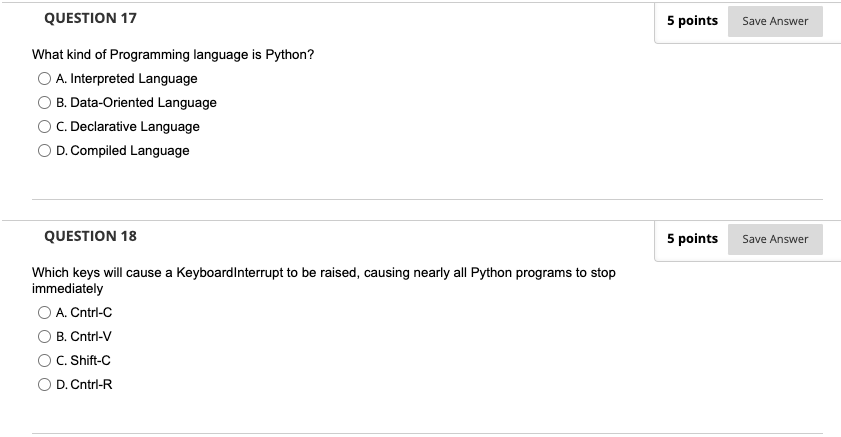
Task: Choose B. Data-Oriented Language radio button
Action: click(45, 102)
